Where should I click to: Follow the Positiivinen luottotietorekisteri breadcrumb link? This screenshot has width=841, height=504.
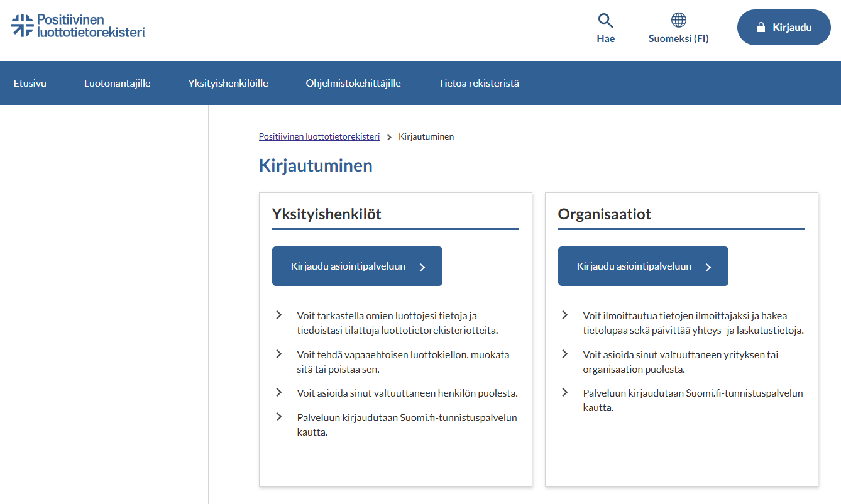tap(319, 136)
